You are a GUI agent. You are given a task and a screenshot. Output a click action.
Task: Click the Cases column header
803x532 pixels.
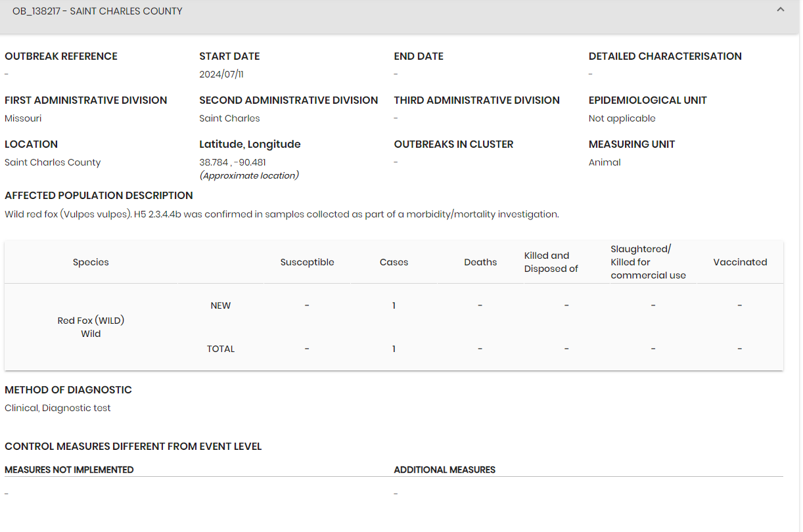coord(394,262)
